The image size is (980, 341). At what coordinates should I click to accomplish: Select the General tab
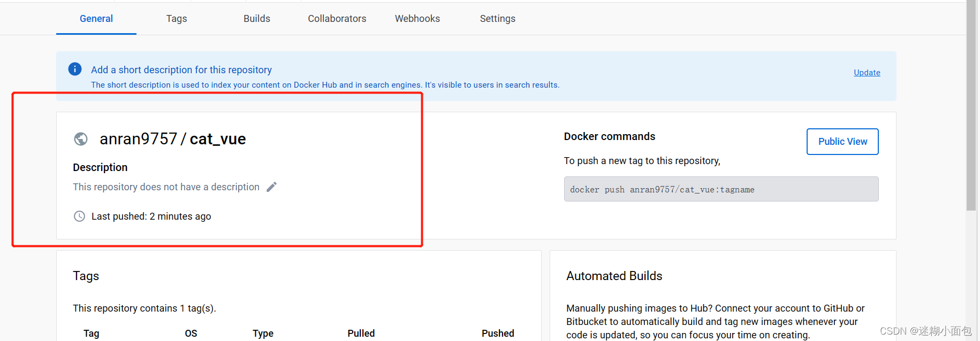coord(96,18)
